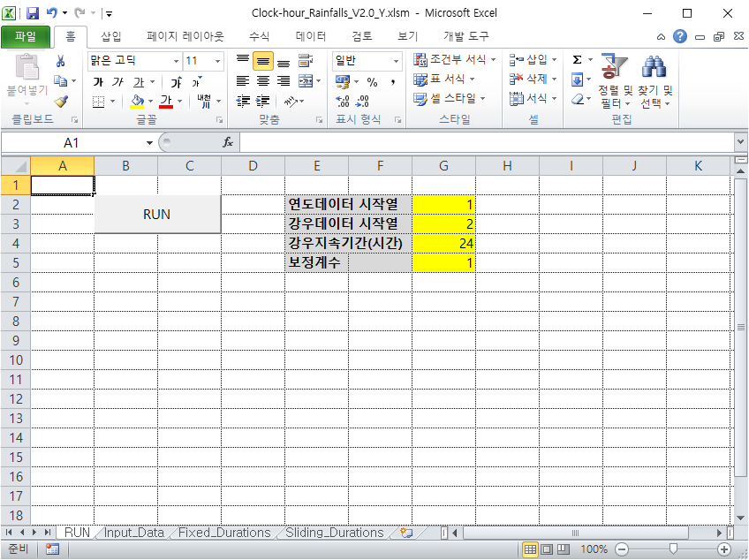Viewport: 749px width, 560px height.
Task: Increase font size icon
Action: pos(177,82)
